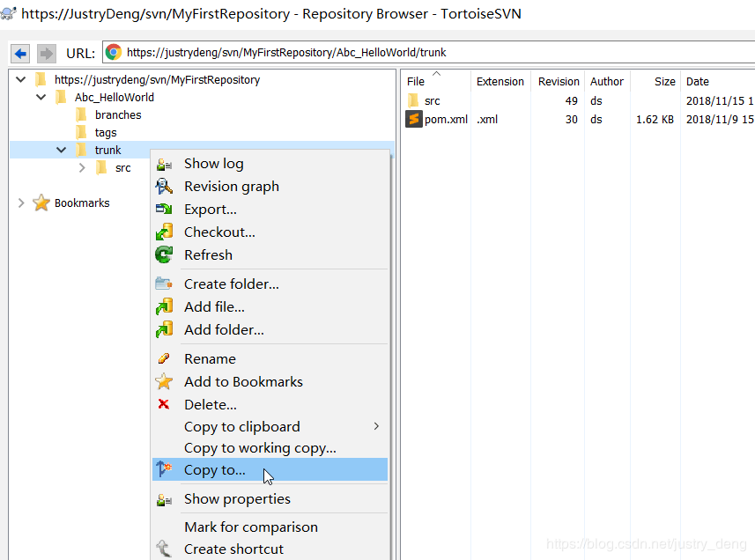Click the Create folder icon
Viewport: 755px width, 560px height.
[x=164, y=284]
